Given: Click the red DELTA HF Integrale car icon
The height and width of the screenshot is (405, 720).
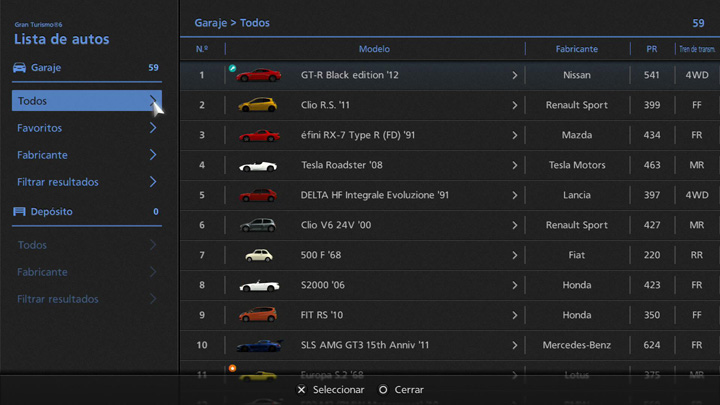Looking at the screenshot, I should click(x=258, y=195).
